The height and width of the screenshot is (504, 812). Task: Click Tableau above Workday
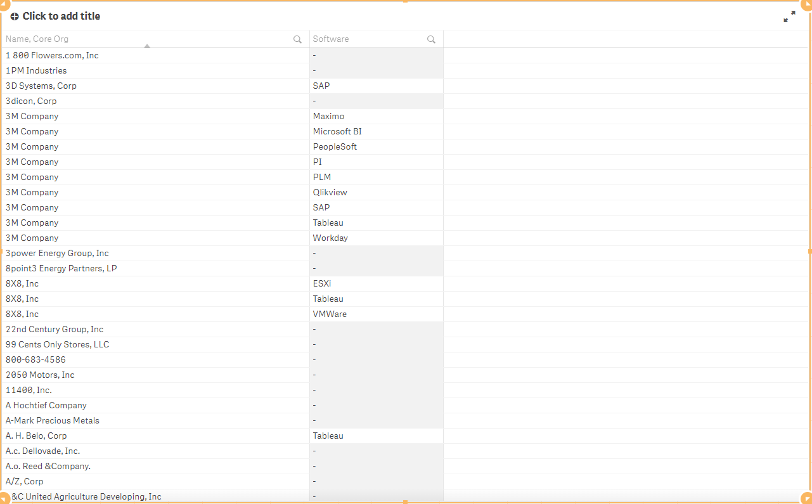click(377, 223)
